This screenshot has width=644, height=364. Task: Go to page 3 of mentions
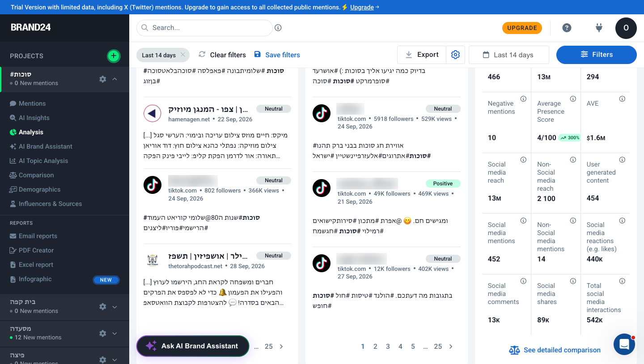[388, 347]
